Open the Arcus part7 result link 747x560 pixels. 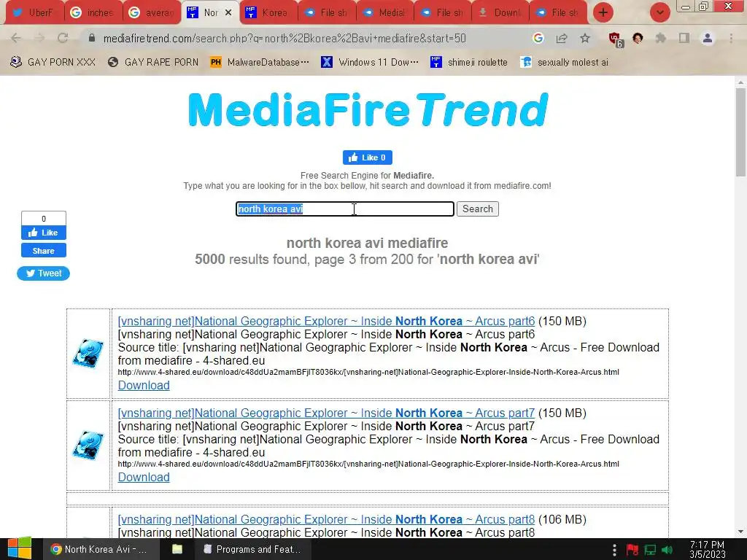tap(326, 413)
